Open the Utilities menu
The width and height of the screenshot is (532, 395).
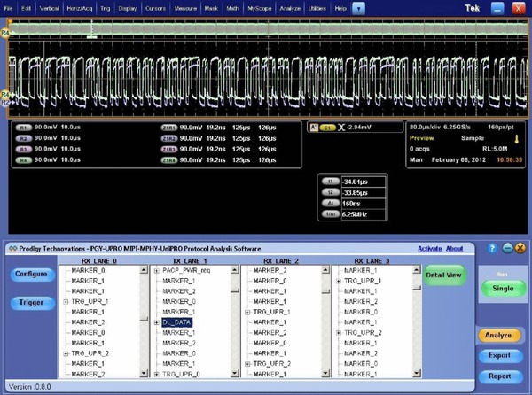point(317,9)
